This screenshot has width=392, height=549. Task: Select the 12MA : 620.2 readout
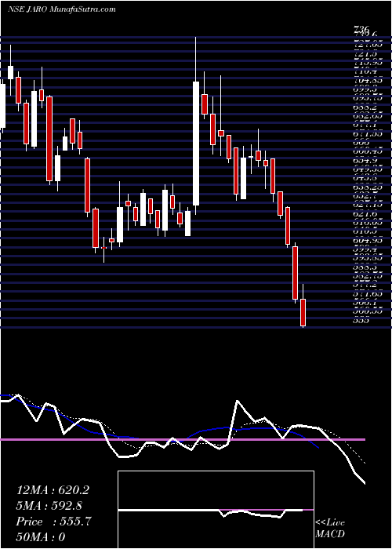tap(53, 490)
